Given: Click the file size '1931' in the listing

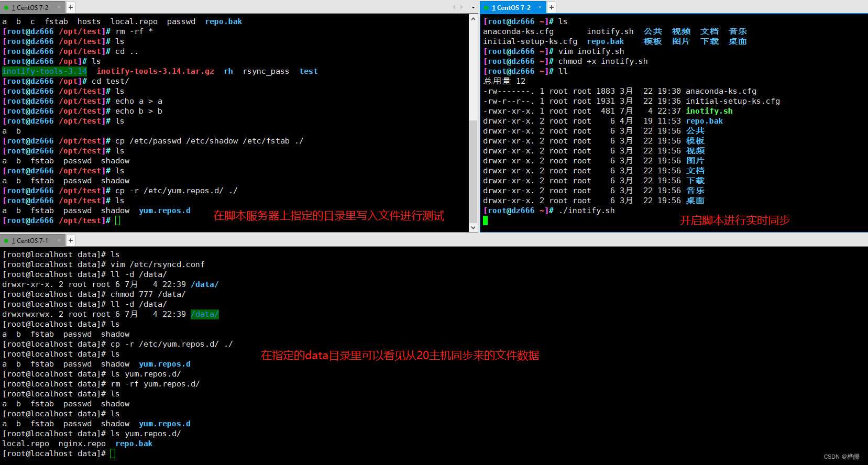Looking at the screenshot, I should 606,101.
